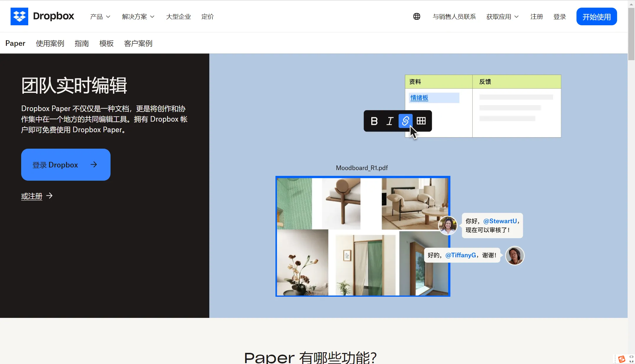635x364 pixels.
Task: Click the Moodboard_R1.pdf file name
Action: (362, 168)
